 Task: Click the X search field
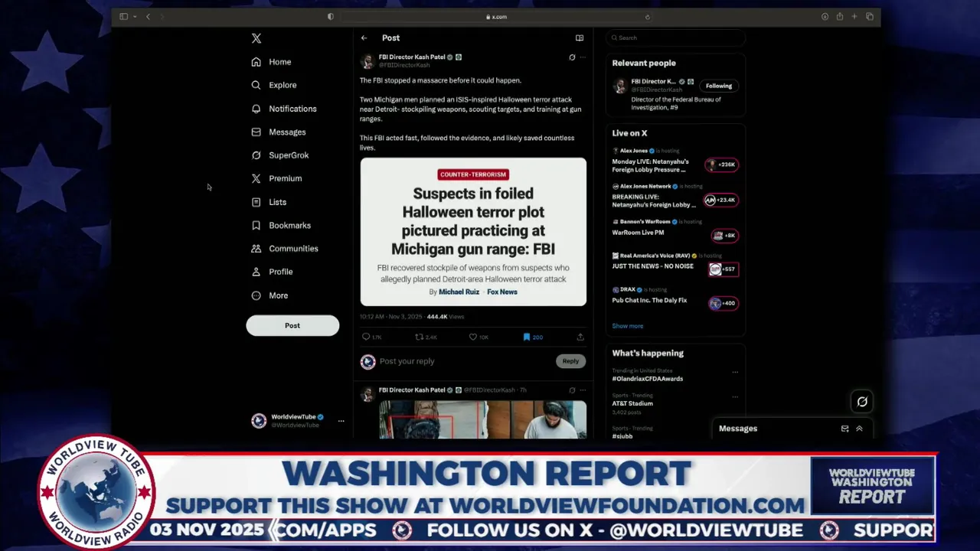(x=675, y=37)
